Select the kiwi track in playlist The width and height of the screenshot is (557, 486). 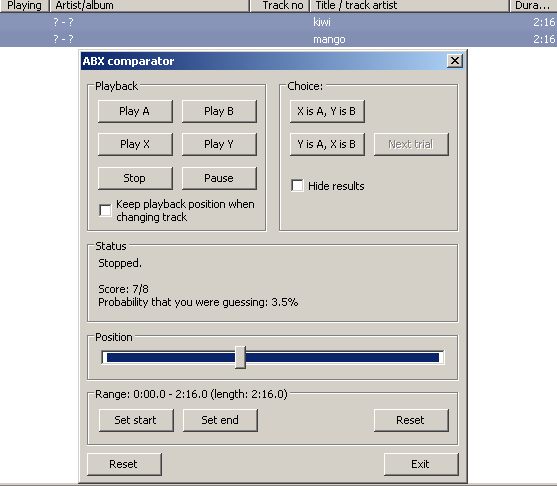[278, 22]
